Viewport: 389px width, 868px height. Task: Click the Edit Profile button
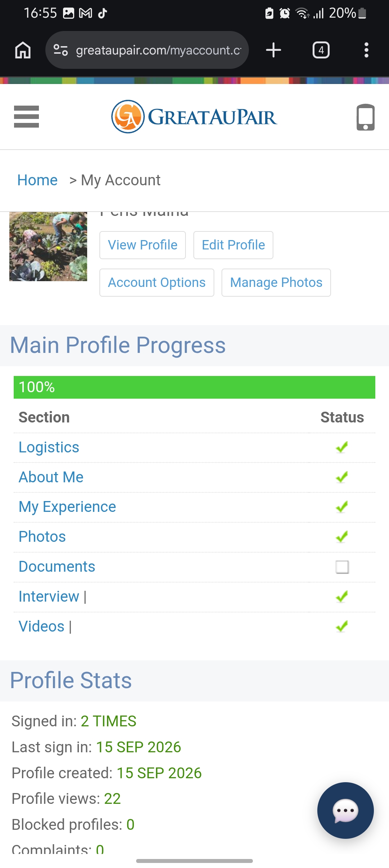[233, 245]
